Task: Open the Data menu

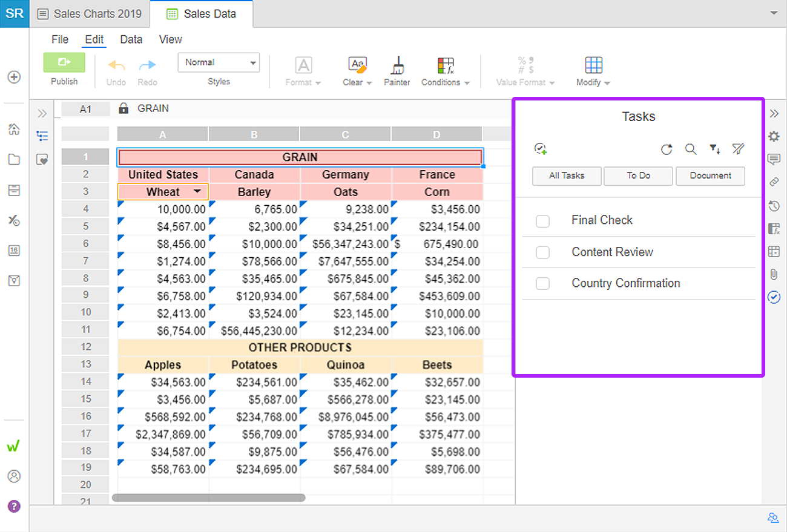Action: click(131, 39)
